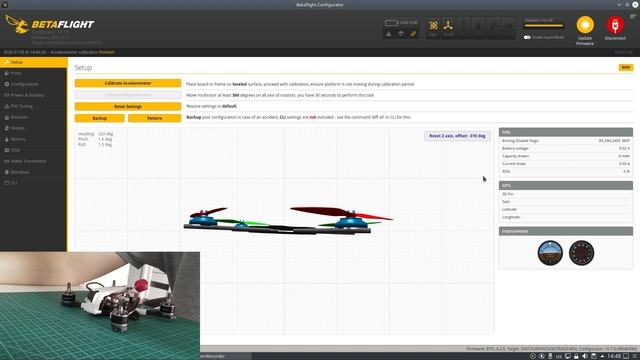Click the Arming Disable Flags row
Screen dimensions: 640x360
[x=566, y=140]
